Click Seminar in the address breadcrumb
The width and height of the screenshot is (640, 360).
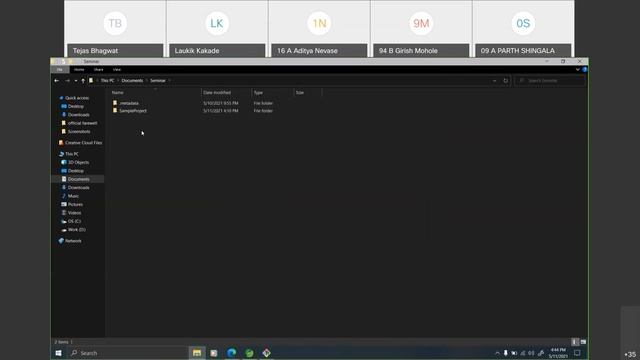click(x=158, y=81)
